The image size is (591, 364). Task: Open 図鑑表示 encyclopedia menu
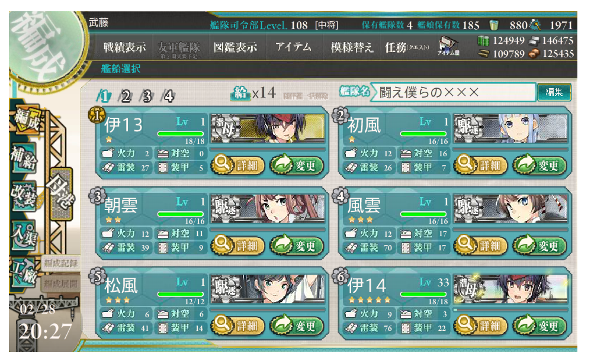click(235, 47)
